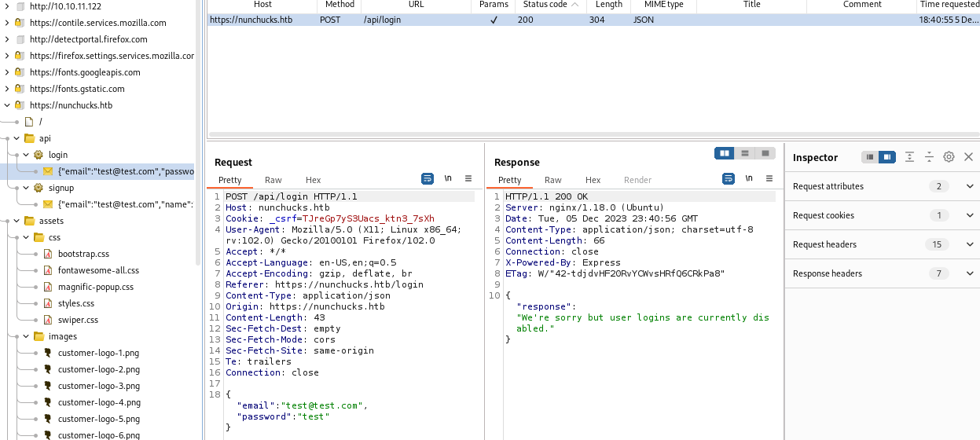The height and width of the screenshot is (440, 980).
Task: Open Inspector settings gear
Action: pyautogui.click(x=949, y=157)
